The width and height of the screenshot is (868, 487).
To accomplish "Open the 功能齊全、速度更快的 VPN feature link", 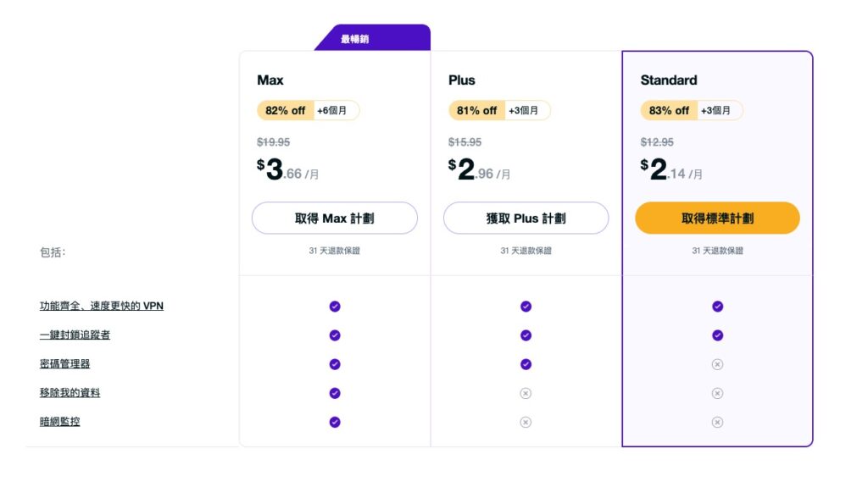I will coord(101,306).
